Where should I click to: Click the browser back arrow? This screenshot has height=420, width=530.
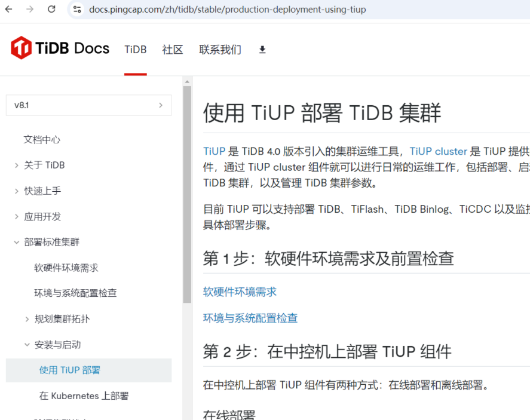(x=8, y=10)
